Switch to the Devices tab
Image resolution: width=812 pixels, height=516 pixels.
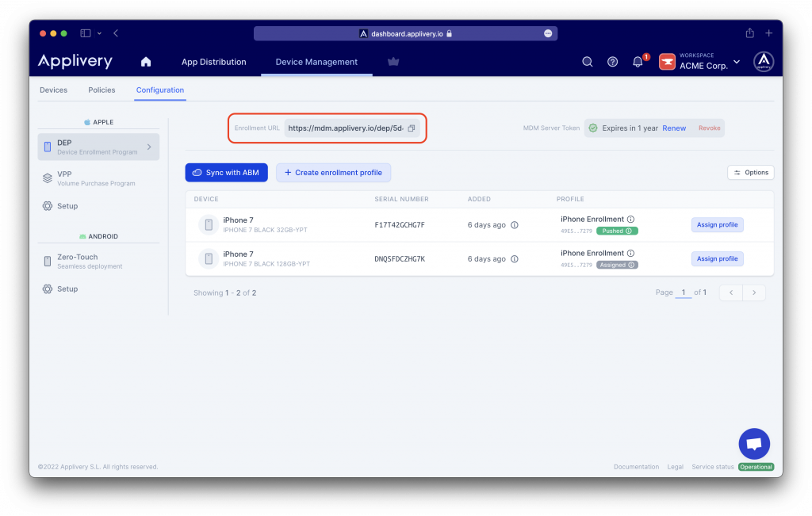[x=53, y=90]
